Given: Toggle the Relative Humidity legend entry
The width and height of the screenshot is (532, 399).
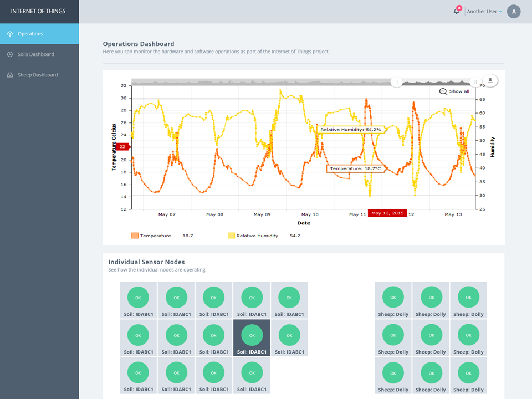Looking at the screenshot, I should 253,236.
